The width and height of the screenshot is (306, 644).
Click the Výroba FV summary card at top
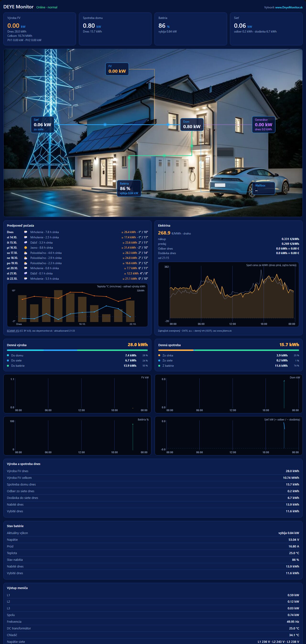(x=39, y=29)
